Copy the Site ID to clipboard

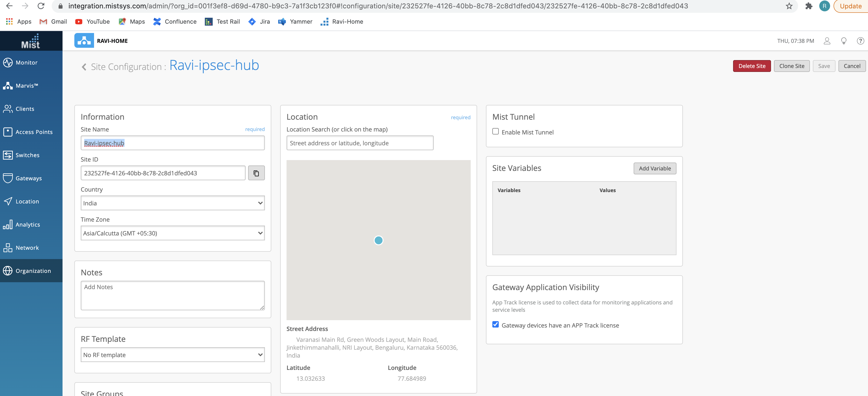click(256, 173)
